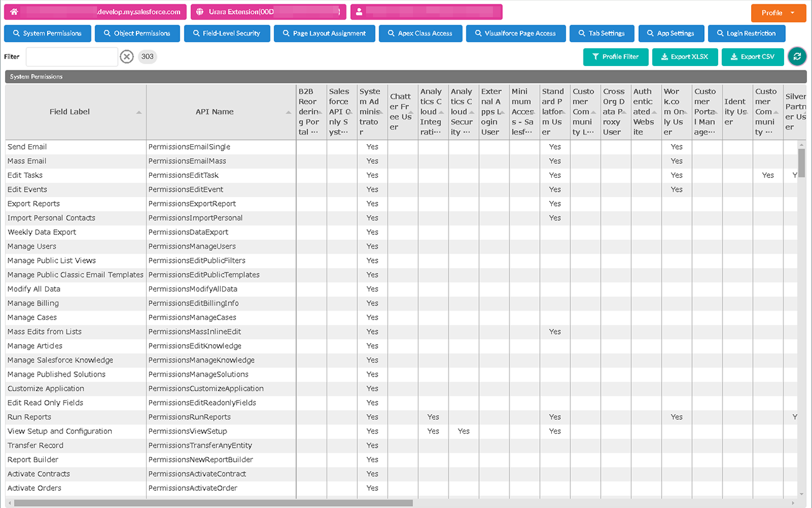Screen dimensions: 812x508
Task: Click the Profile Filter button
Action: tap(615, 57)
